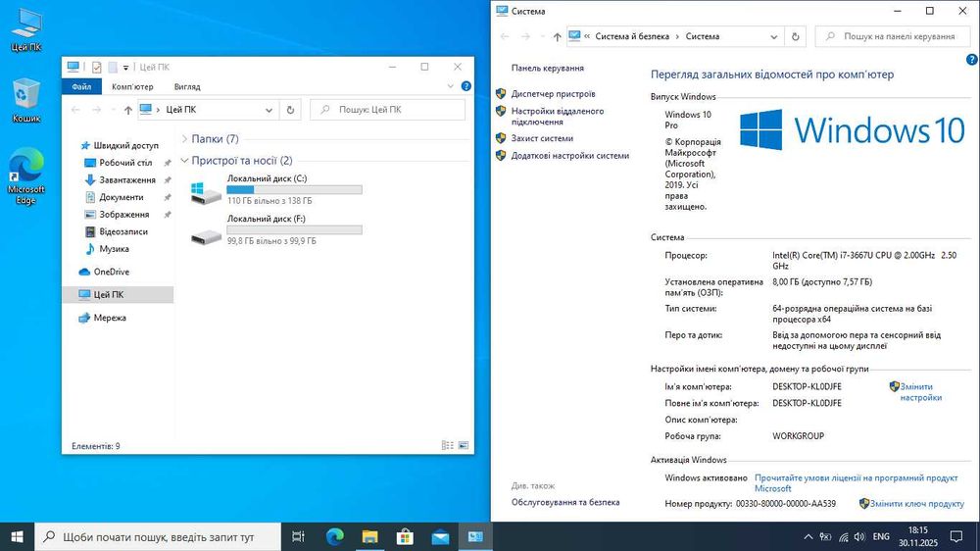This screenshot has height=551, width=980.
Task: Open Диспетчер пристроїв link
Action: [553, 94]
